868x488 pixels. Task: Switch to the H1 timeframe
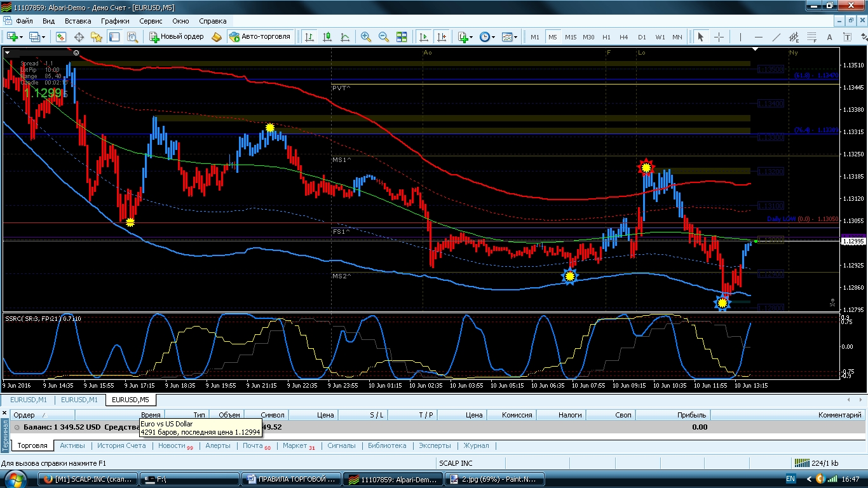[606, 37]
